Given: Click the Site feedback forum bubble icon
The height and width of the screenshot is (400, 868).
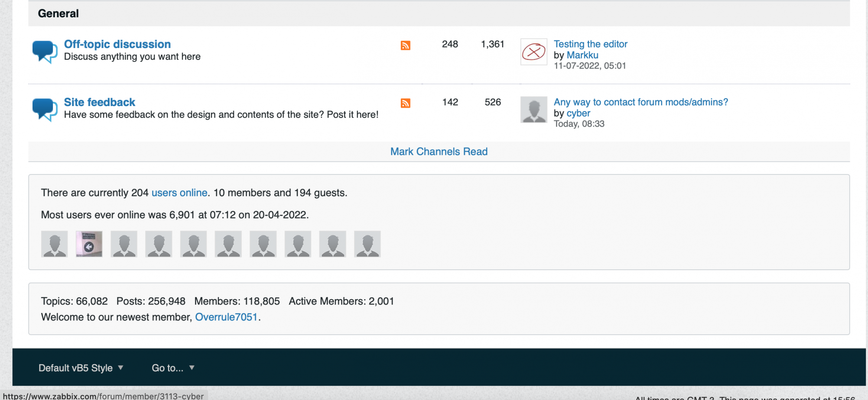Looking at the screenshot, I should (45, 110).
